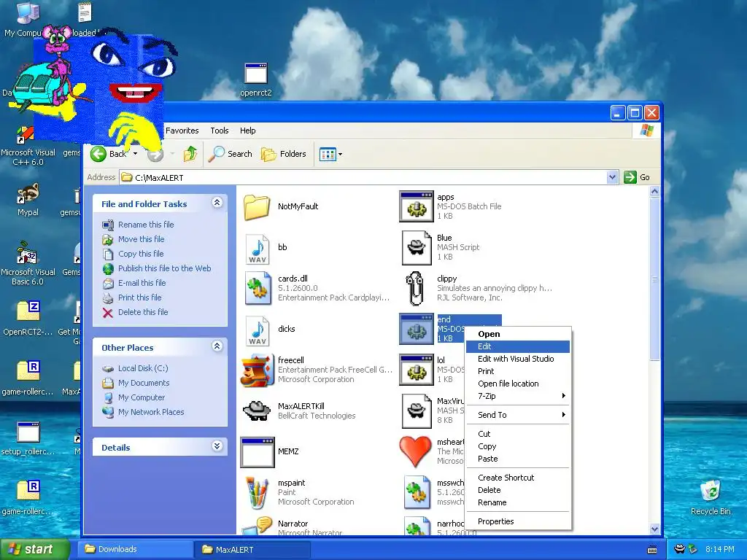The height and width of the screenshot is (560, 747).
Task: Click Rename this file link
Action: click(146, 225)
